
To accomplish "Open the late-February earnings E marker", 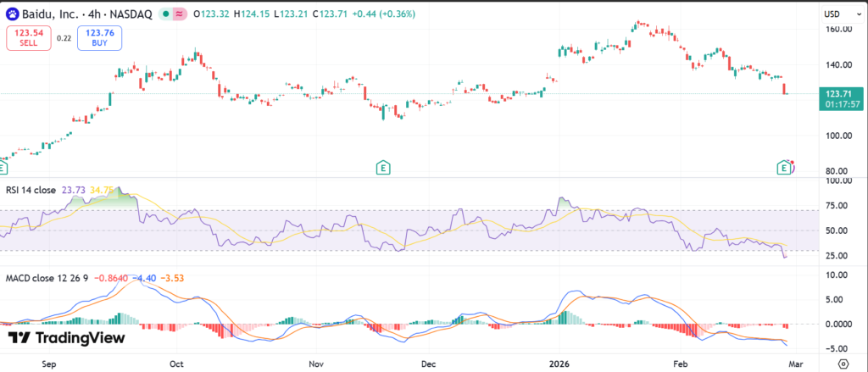I will pyautogui.click(x=784, y=169).
